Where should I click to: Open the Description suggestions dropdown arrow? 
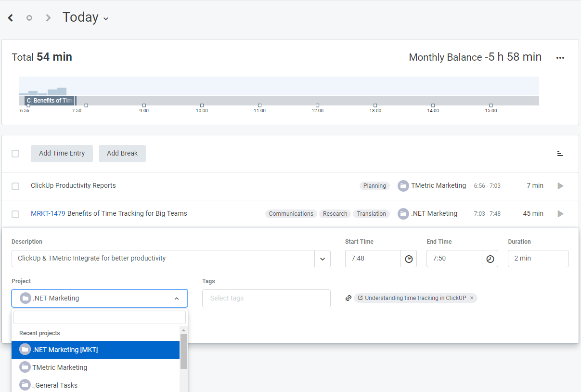323,259
